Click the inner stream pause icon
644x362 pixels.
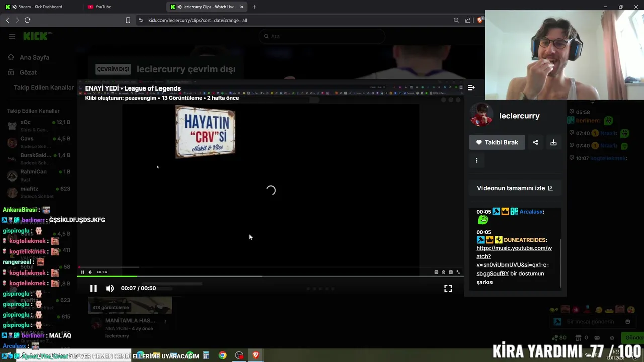click(x=83, y=272)
